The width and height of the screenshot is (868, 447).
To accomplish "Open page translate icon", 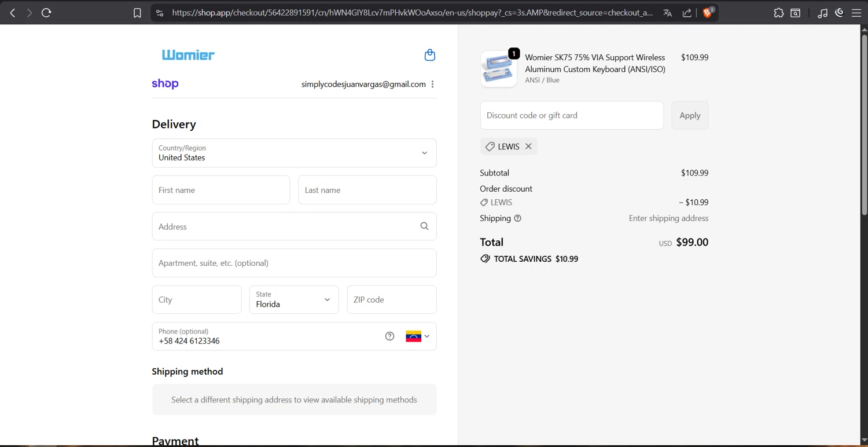I will click(x=667, y=13).
